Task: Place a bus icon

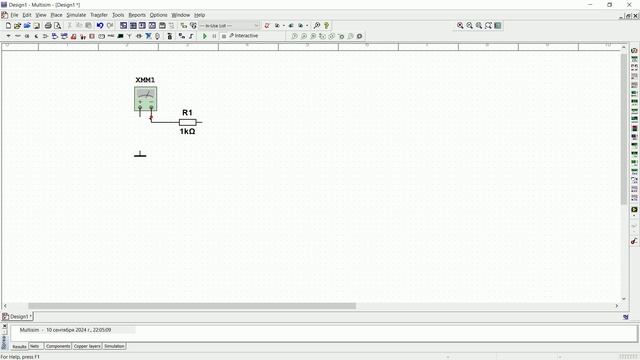Action: point(191,36)
